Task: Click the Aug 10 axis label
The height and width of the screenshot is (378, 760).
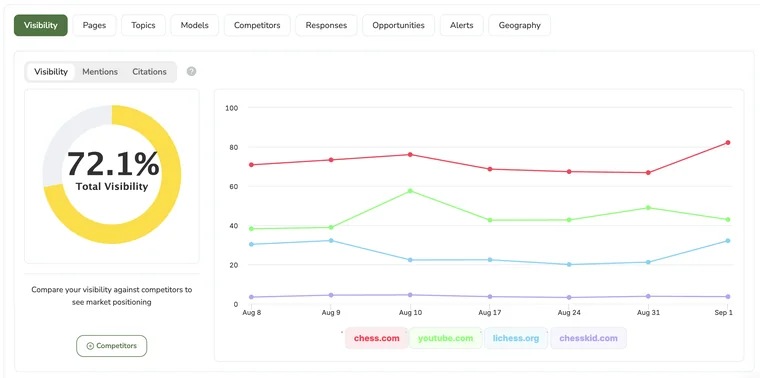Action: tap(410, 313)
